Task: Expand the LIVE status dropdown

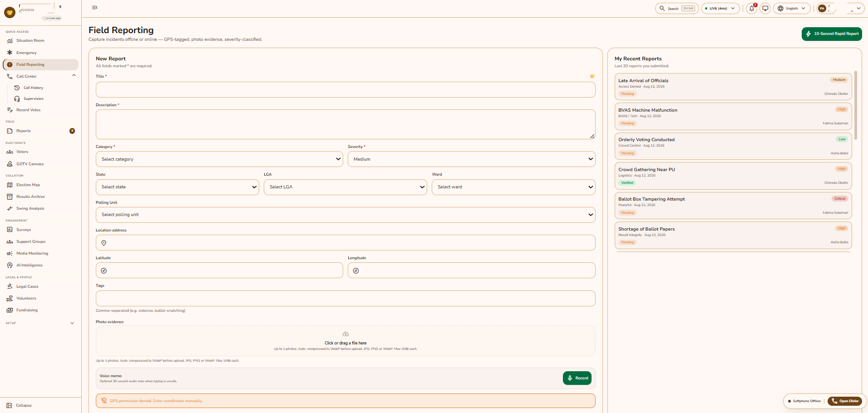Action: pyautogui.click(x=720, y=9)
